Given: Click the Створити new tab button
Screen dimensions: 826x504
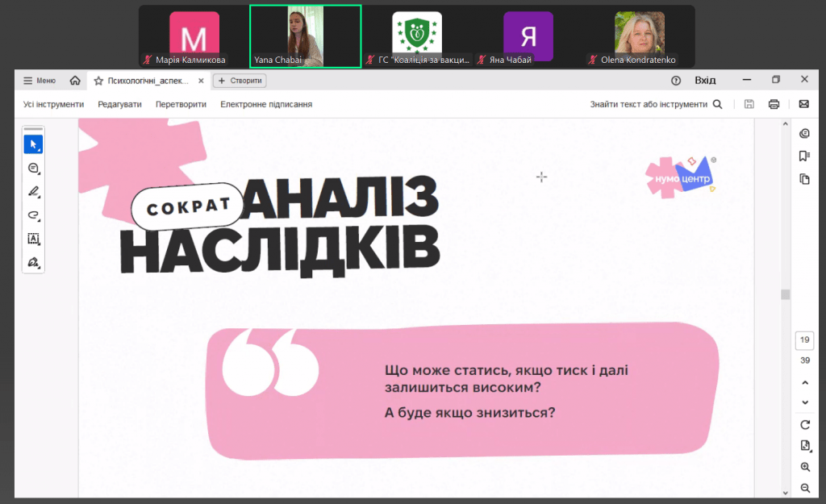Looking at the screenshot, I should tap(240, 81).
